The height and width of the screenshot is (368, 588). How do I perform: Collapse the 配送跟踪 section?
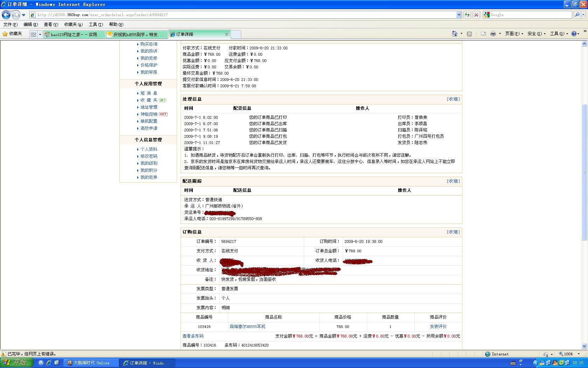[x=453, y=181]
